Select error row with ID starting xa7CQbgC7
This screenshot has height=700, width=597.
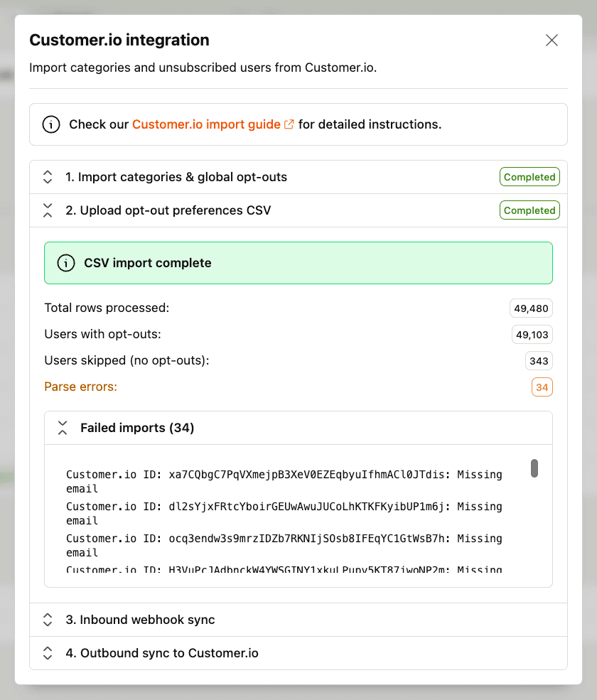coord(284,481)
